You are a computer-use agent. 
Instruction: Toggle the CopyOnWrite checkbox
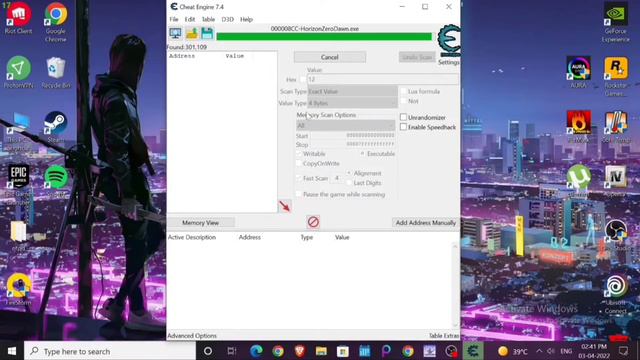(299, 164)
